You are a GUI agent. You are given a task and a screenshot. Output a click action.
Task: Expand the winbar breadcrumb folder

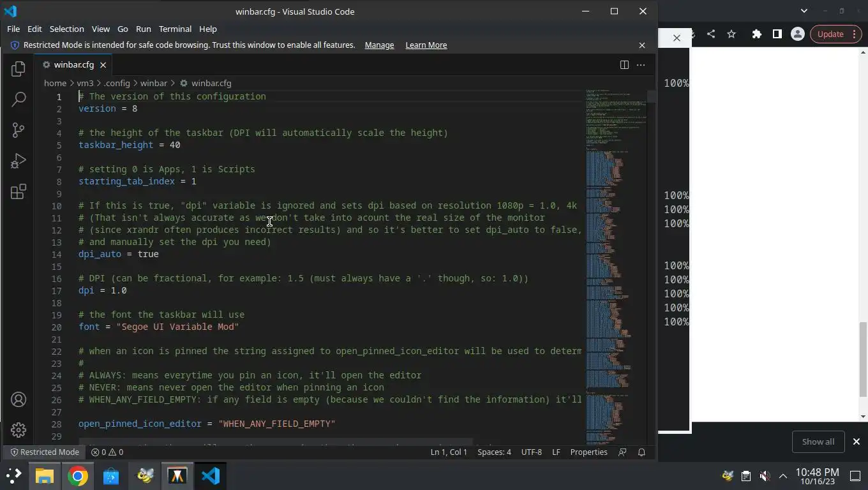154,83
